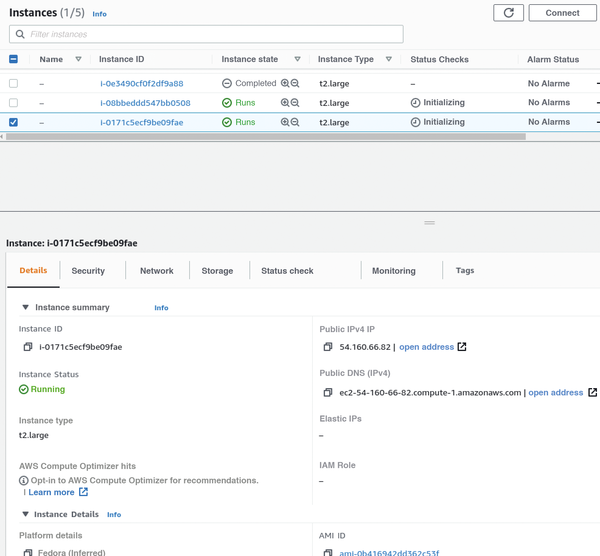The height and width of the screenshot is (556, 600).
Task: Click the Filter instances search field
Action: click(206, 34)
